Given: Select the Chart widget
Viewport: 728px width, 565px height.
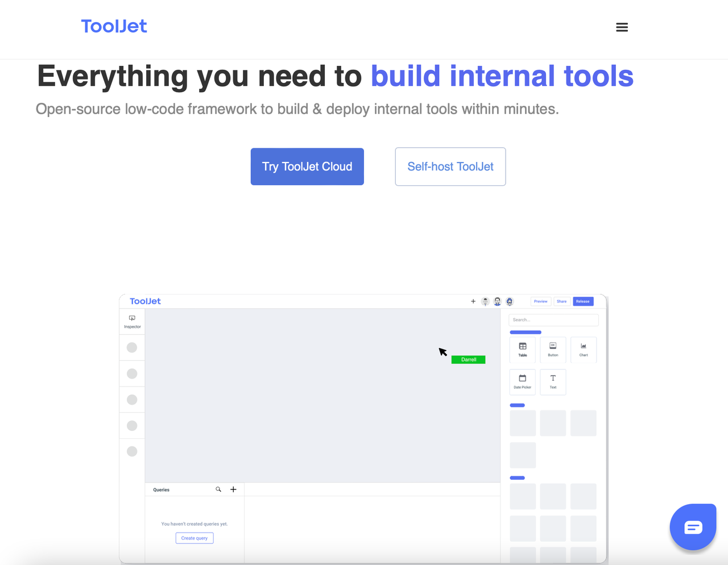Looking at the screenshot, I should (584, 350).
